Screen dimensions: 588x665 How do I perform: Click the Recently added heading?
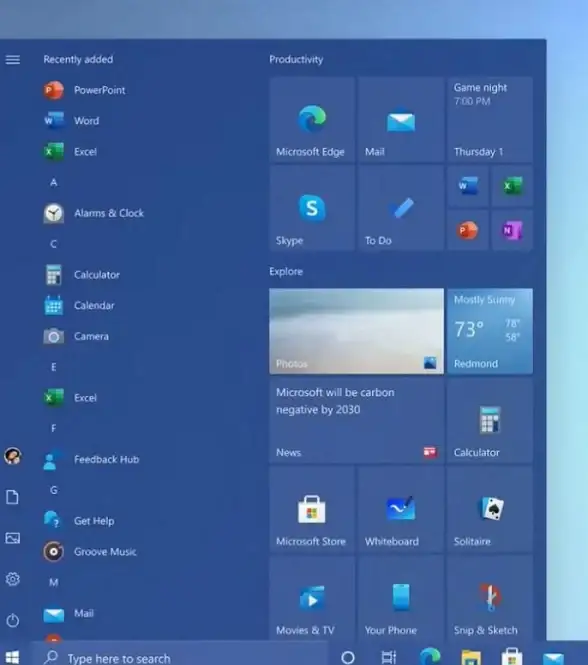pos(78,59)
